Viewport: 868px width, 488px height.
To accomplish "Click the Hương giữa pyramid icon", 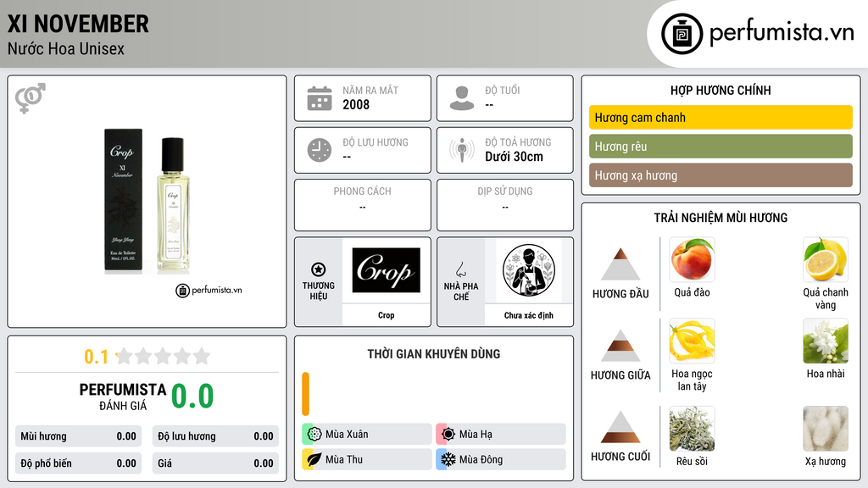I will tap(620, 346).
